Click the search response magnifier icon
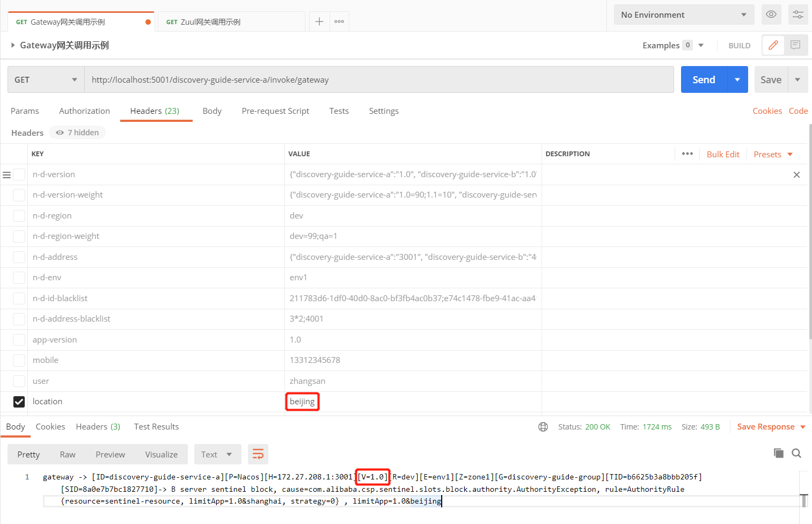812x524 pixels. (796, 453)
